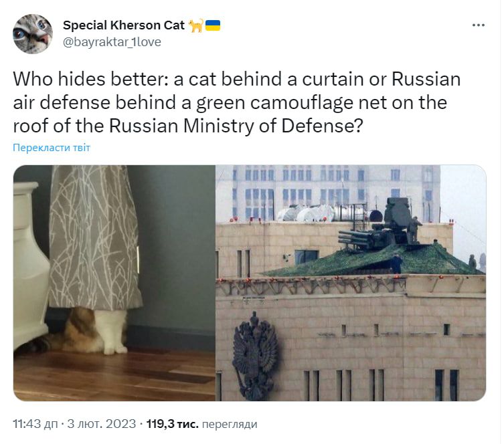Open the 119,3 тис. views count

click(172, 424)
